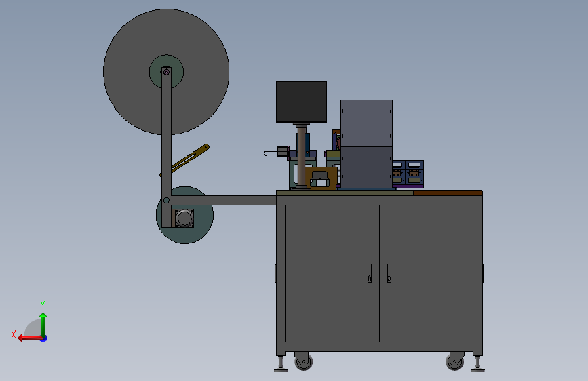This screenshot has width=588, height=381.
Task: Select the left cabinet door
Action: click(x=332, y=273)
